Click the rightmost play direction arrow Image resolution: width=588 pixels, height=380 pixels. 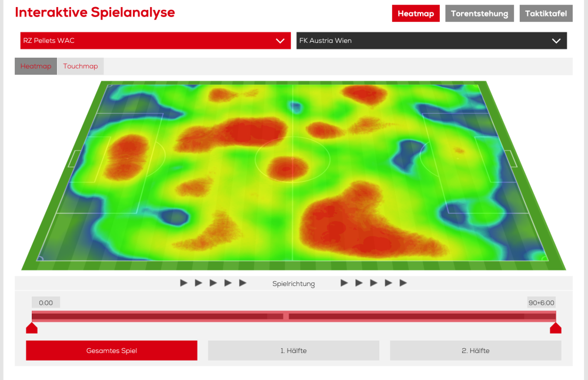[x=403, y=283]
